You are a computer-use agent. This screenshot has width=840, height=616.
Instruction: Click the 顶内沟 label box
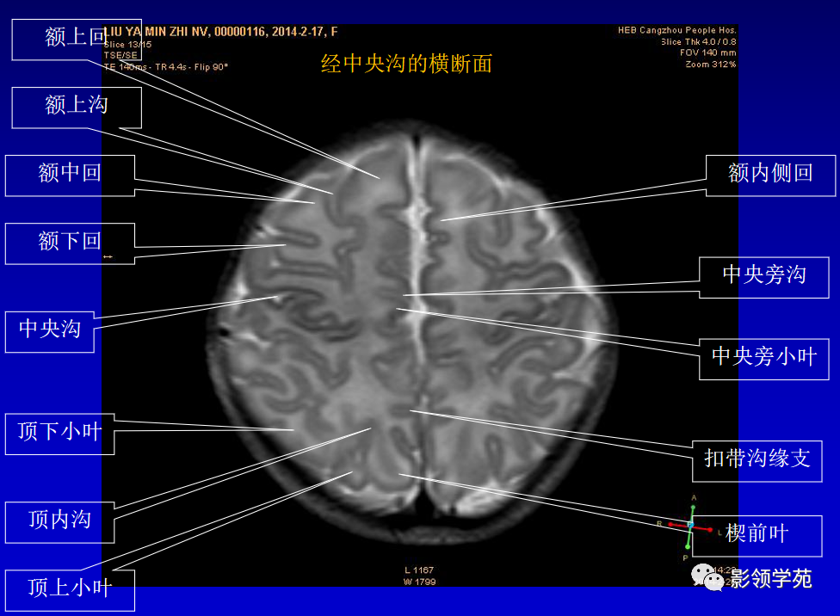[59, 522]
